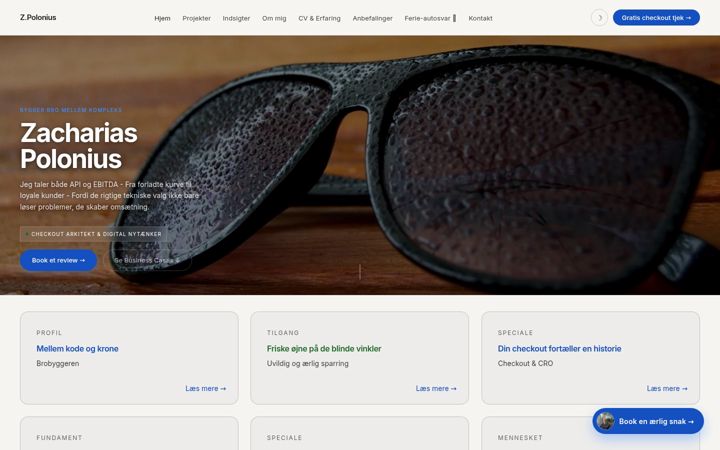Open Læs mere on the Speciale checkout card
Viewport: 720px width, 450px height.
(667, 388)
